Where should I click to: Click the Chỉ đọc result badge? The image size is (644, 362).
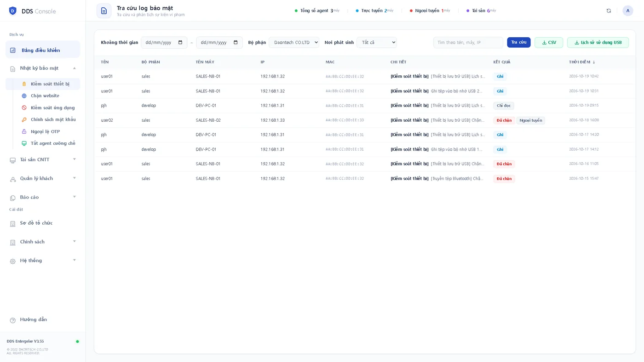(504, 106)
